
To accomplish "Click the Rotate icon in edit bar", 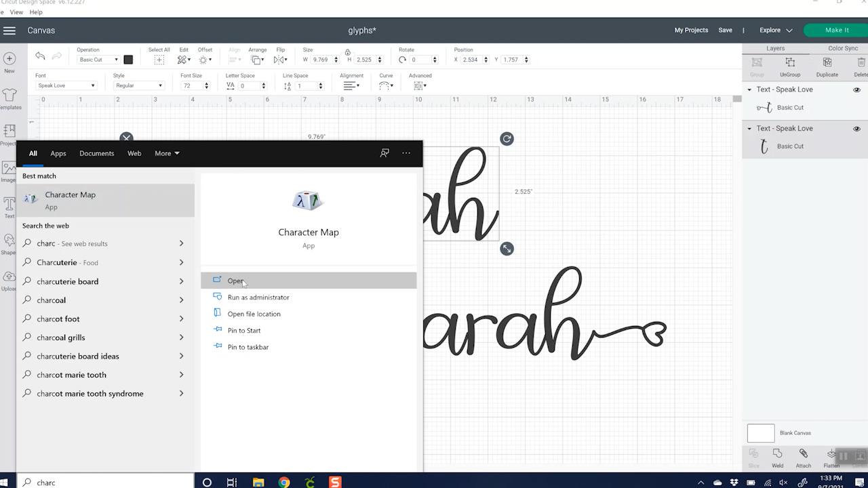I will click(402, 60).
